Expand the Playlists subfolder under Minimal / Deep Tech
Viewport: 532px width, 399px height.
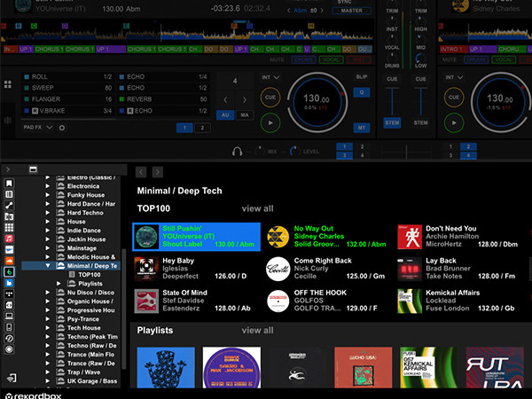59,284
